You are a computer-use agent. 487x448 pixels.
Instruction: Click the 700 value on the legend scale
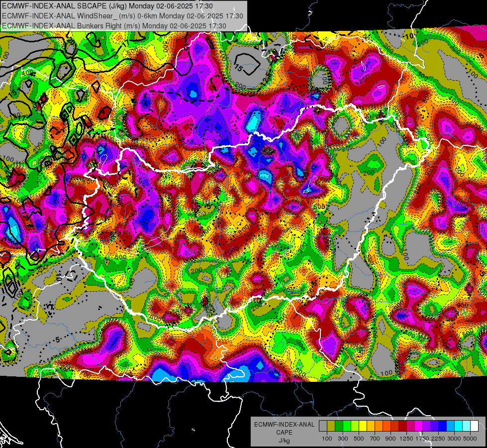pos(375,439)
